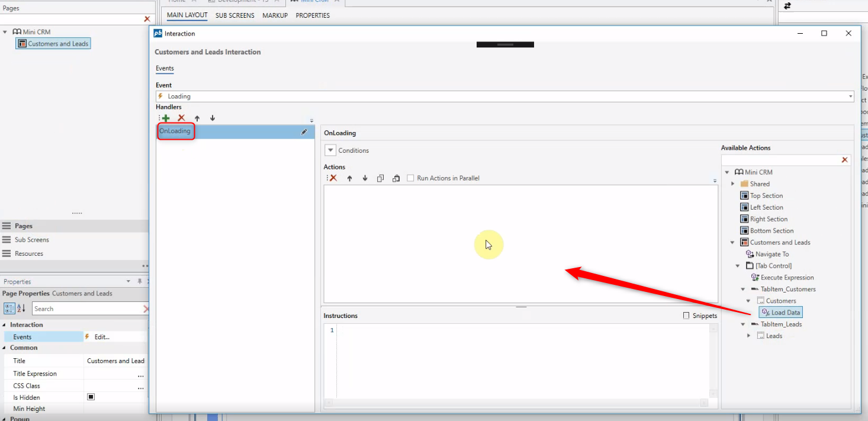The height and width of the screenshot is (421, 868).
Task: Expand the Shared folder in Available Actions
Action: click(x=733, y=184)
